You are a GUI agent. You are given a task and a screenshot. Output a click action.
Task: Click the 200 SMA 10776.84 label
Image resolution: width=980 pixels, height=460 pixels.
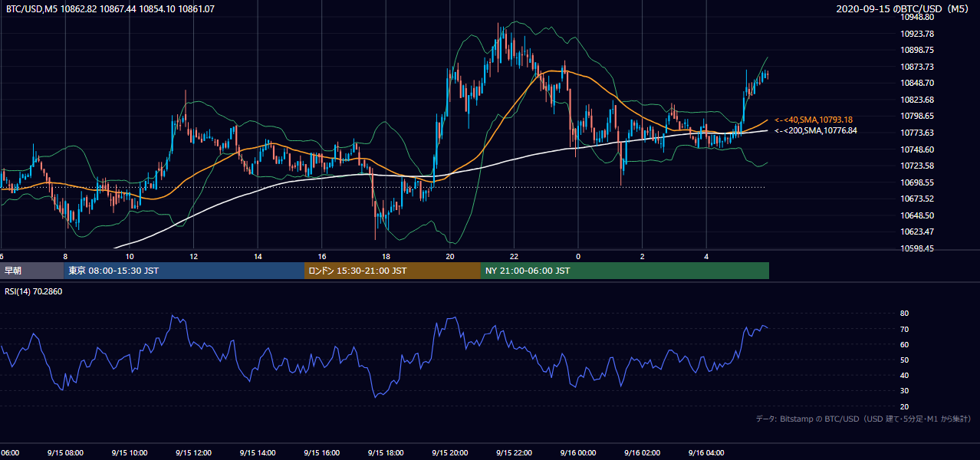[x=815, y=131]
